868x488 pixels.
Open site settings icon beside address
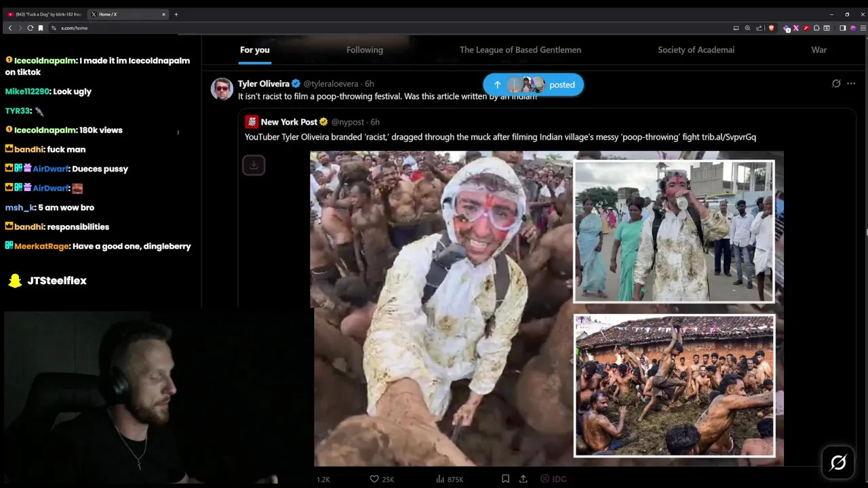54,28
